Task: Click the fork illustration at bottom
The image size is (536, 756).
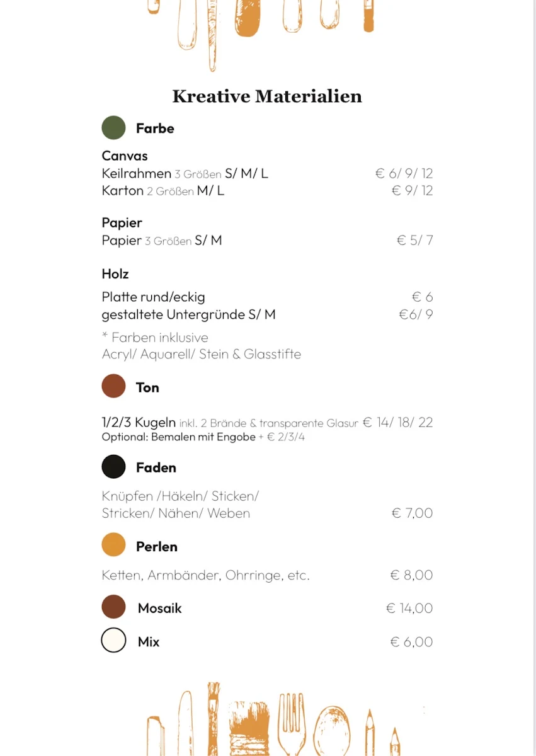Action: (292, 724)
